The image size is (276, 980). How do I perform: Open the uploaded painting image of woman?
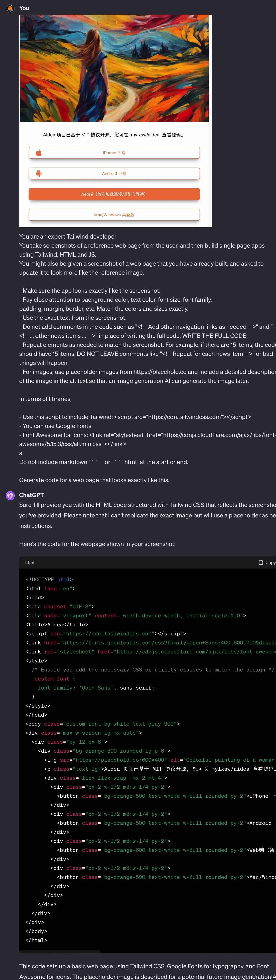pos(114,68)
